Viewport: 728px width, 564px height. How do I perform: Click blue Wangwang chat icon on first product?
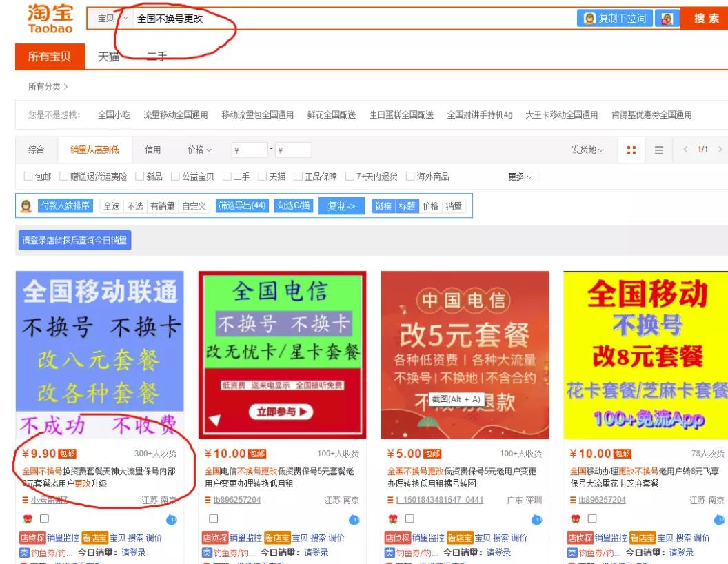[x=172, y=519]
